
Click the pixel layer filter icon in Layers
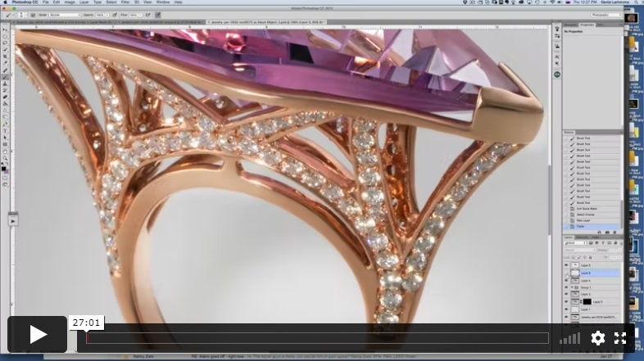(591, 243)
